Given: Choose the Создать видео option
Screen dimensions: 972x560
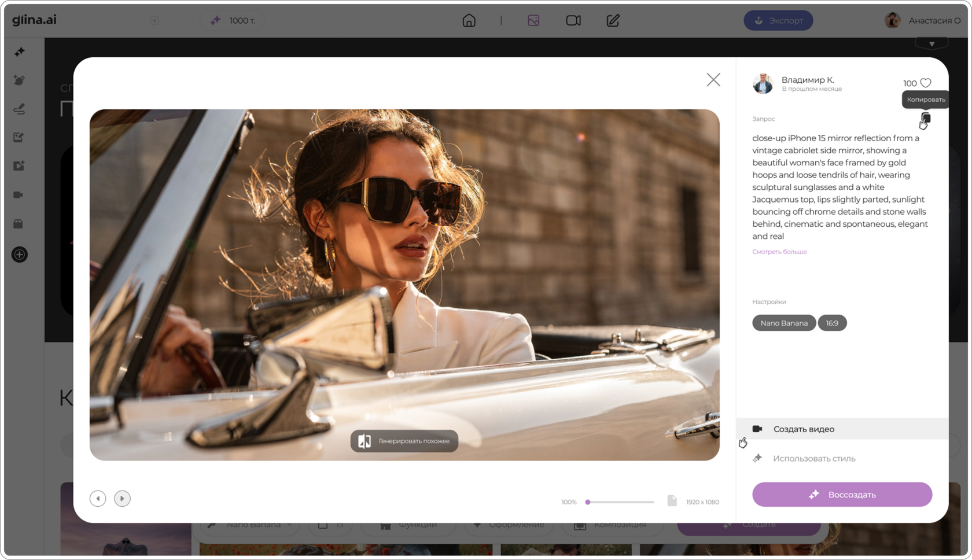Looking at the screenshot, I should 804,429.
